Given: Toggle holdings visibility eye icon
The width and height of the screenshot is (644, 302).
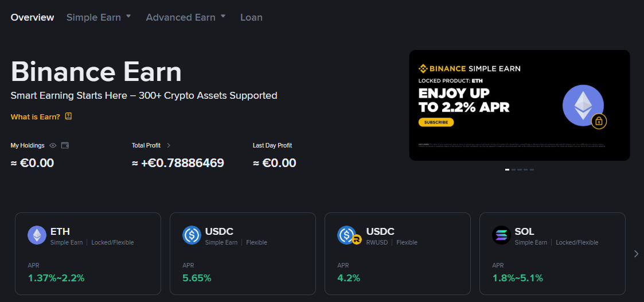Looking at the screenshot, I should (53, 146).
